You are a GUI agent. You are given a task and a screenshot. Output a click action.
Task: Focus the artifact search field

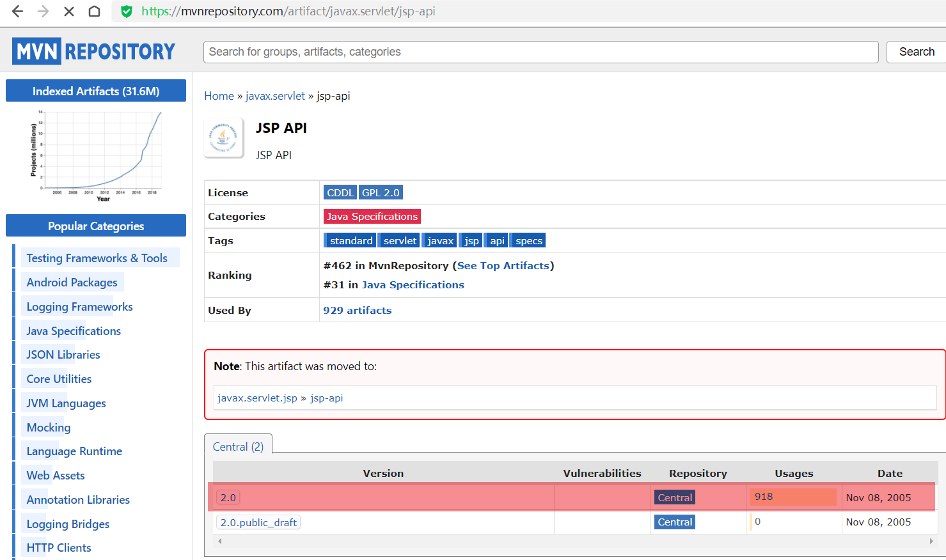540,52
